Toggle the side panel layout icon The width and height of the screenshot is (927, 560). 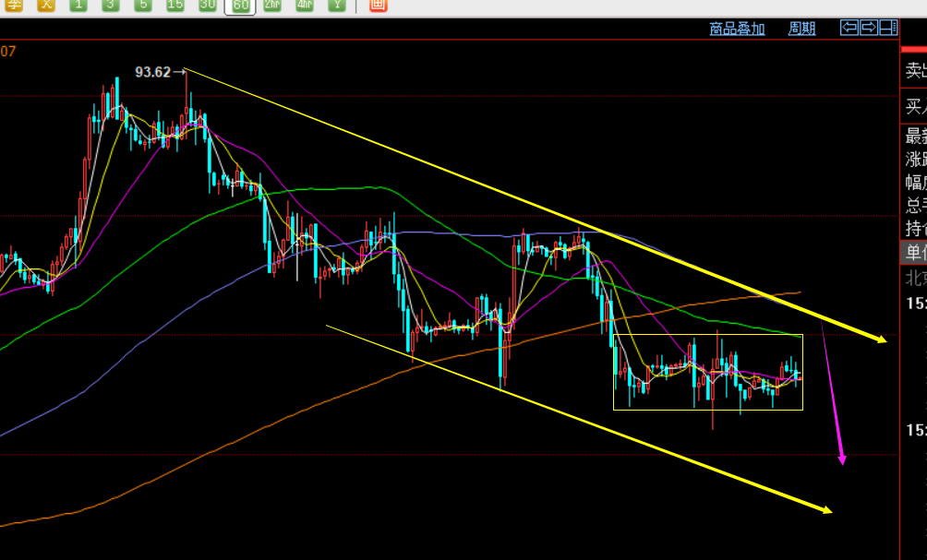tap(888, 28)
